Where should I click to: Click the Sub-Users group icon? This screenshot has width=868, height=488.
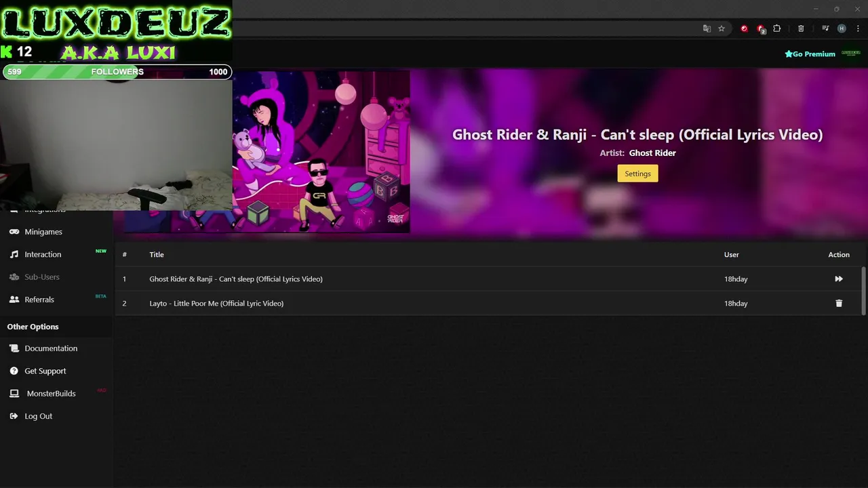click(14, 277)
